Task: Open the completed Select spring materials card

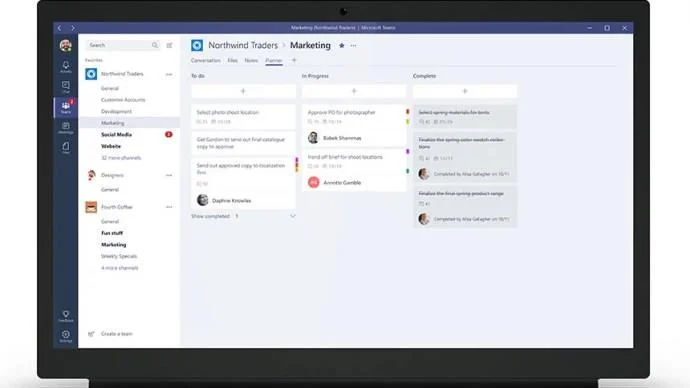Action: pos(465,117)
